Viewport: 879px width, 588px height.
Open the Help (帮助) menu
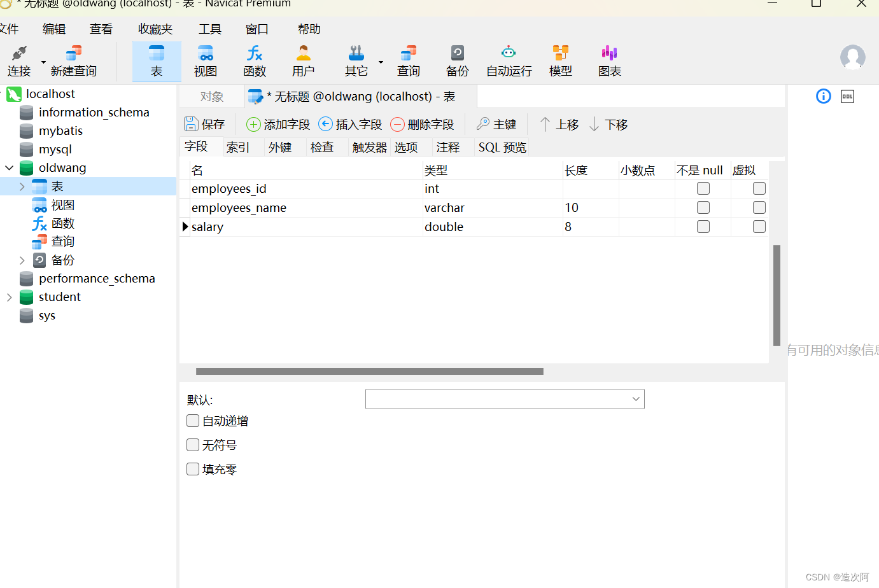click(x=309, y=29)
